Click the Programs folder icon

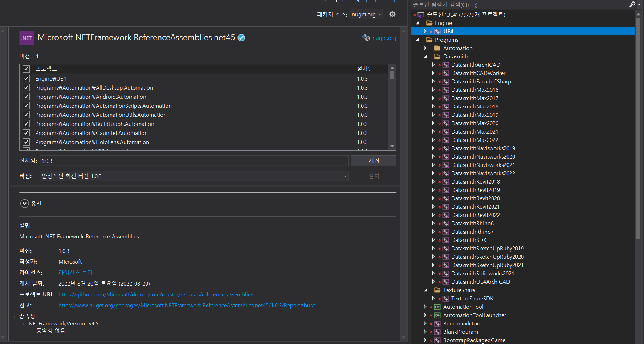429,40
